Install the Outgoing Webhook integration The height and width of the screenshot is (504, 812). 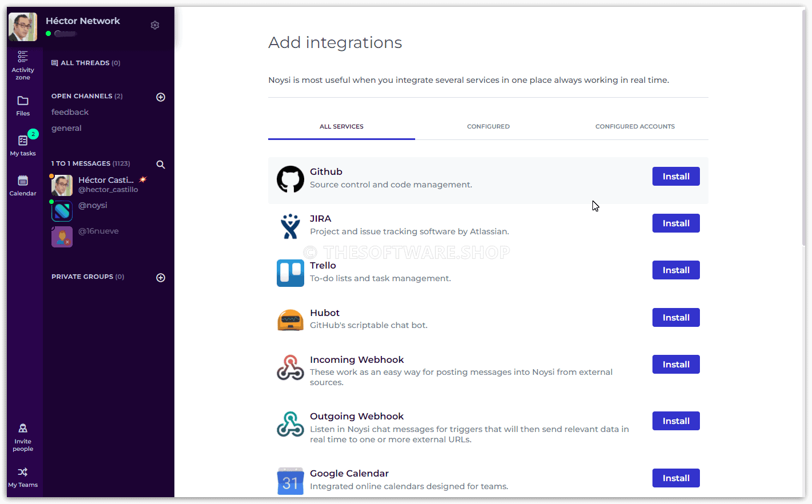[676, 421]
